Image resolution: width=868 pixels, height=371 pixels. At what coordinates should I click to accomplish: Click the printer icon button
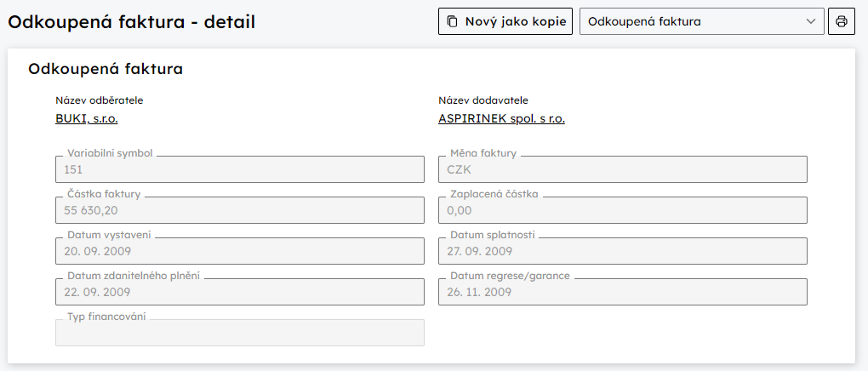(842, 21)
